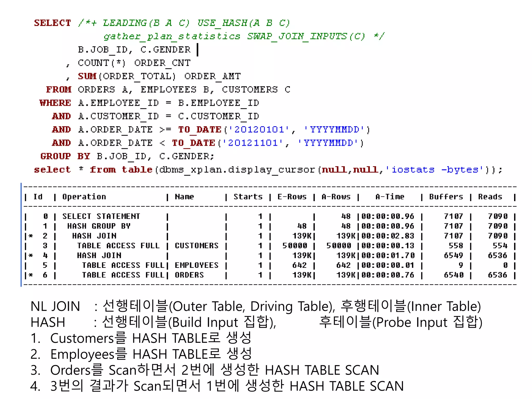Click the EMPLOYEES table name in plan
Viewport: 532px width, 399px height.
coord(196,265)
